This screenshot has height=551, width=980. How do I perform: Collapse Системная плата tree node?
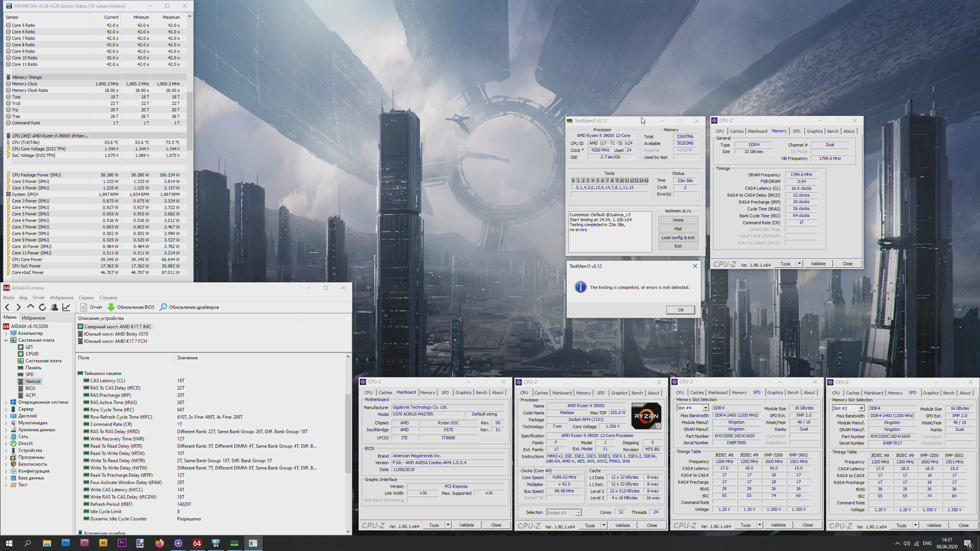(x=6, y=340)
